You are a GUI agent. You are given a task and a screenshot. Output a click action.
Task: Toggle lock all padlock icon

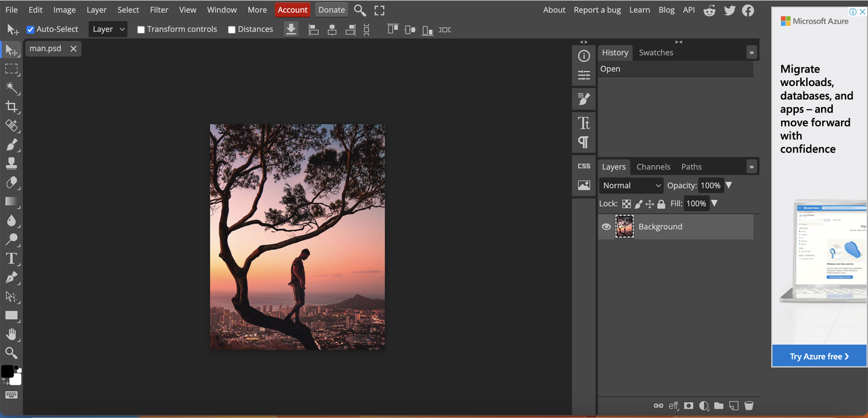(661, 204)
